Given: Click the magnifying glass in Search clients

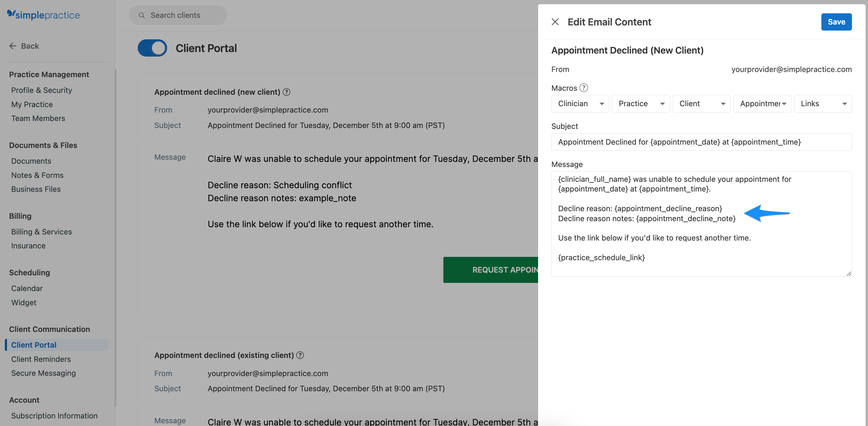Looking at the screenshot, I should pos(142,15).
